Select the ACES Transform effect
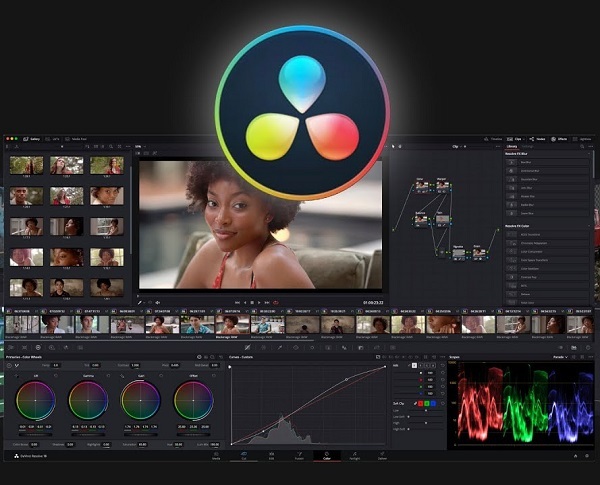This screenshot has height=485, width=600. pyautogui.click(x=548, y=235)
